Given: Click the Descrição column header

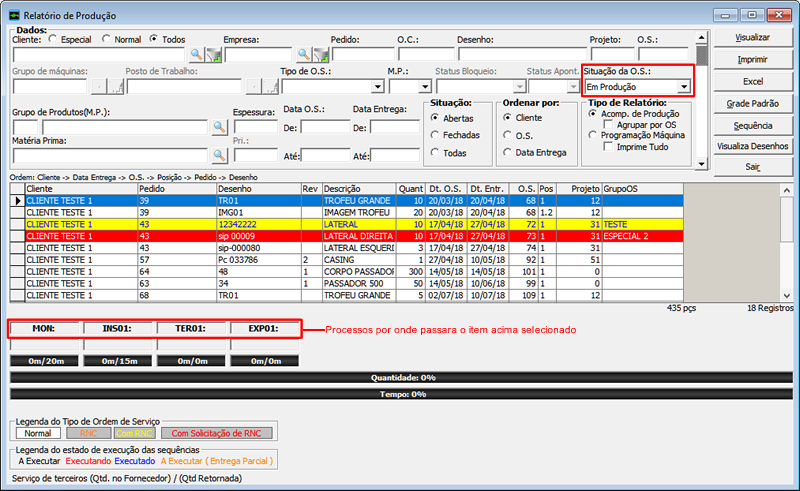Looking at the screenshot, I should (x=359, y=189).
